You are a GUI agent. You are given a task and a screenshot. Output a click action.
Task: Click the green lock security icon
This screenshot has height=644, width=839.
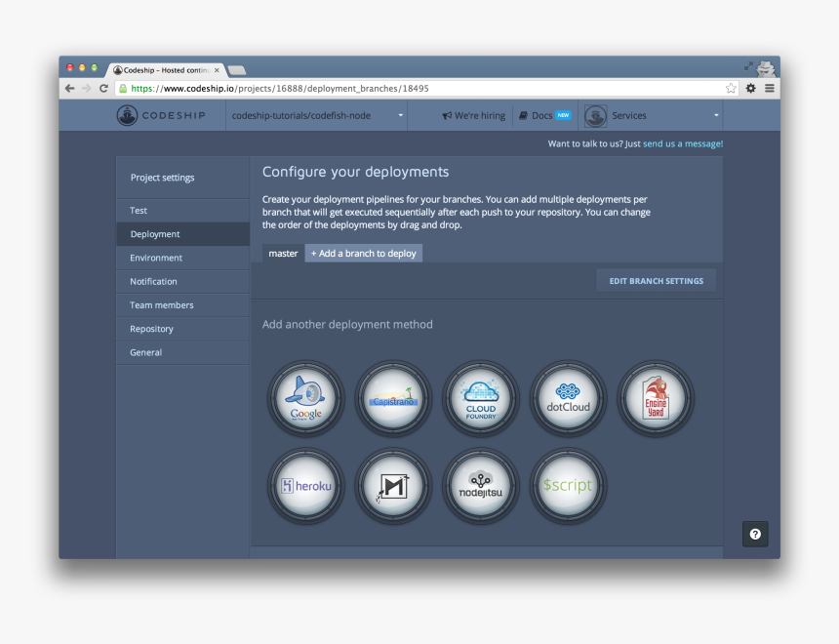[123, 89]
